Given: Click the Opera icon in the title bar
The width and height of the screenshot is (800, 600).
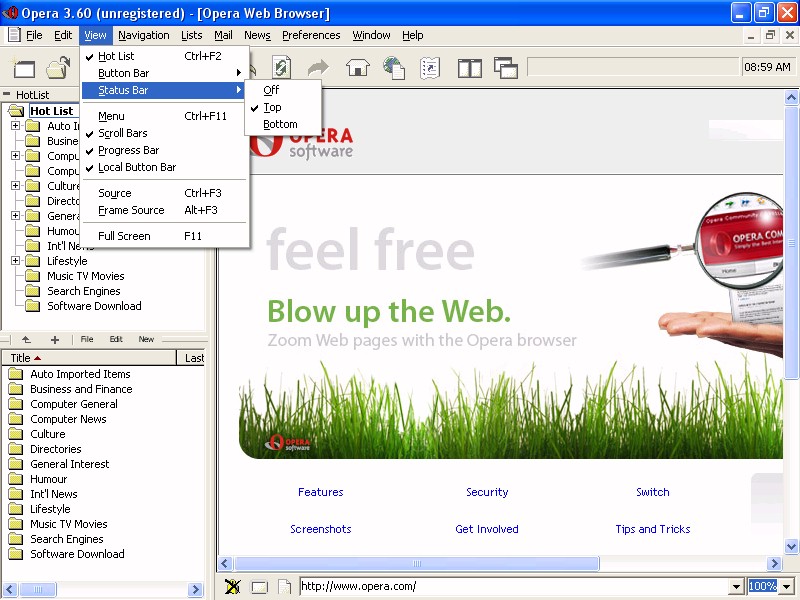Looking at the screenshot, I should (x=10, y=12).
